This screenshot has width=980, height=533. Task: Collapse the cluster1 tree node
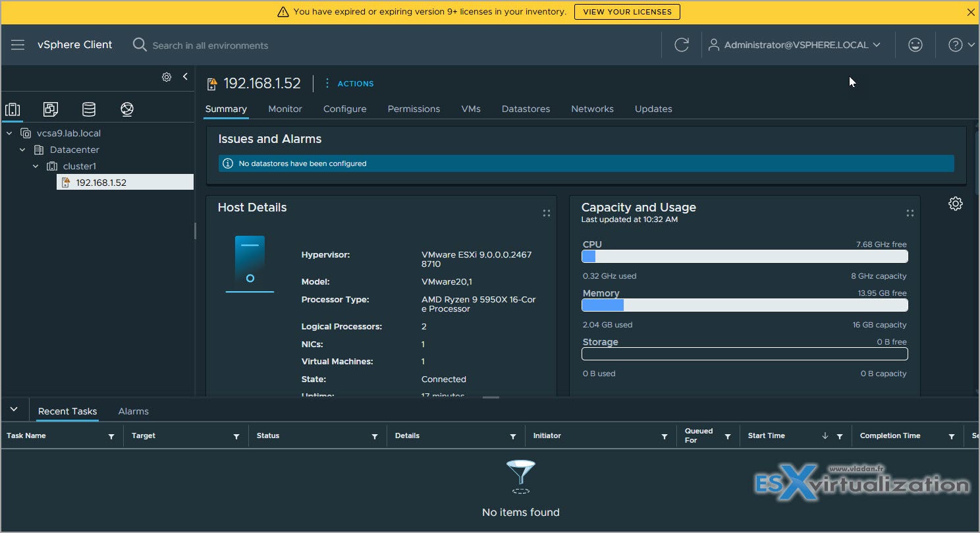[x=36, y=166]
